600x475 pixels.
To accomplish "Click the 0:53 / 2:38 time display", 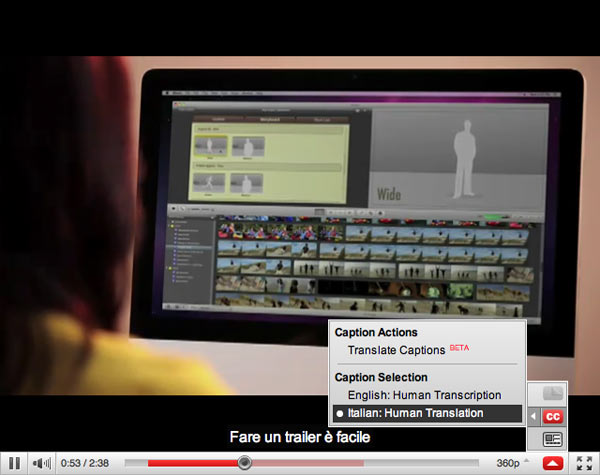I will (x=85, y=463).
